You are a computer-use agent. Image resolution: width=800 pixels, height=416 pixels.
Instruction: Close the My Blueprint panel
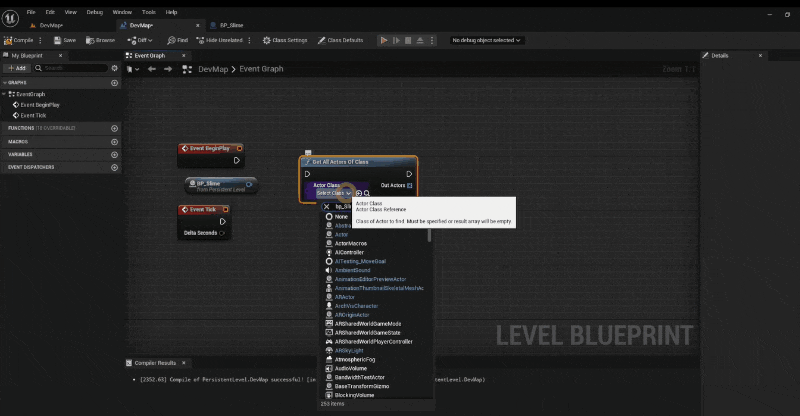[x=60, y=56]
